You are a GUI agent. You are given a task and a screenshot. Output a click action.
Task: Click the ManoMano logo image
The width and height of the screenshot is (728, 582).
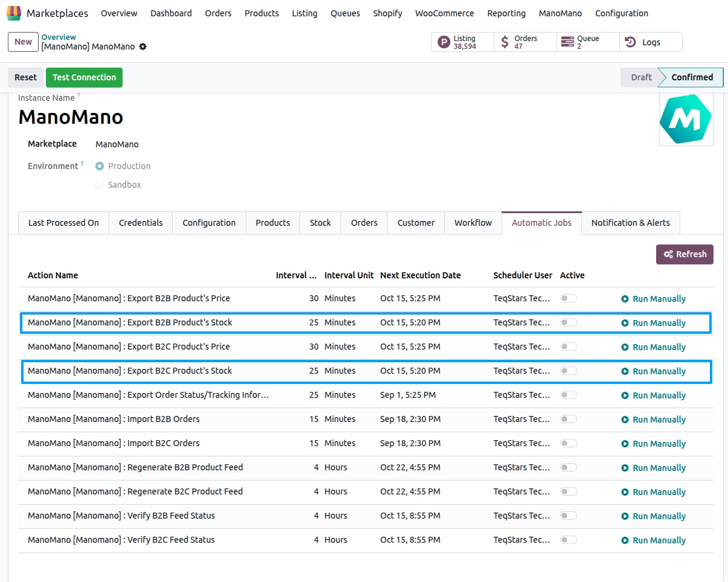686,118
